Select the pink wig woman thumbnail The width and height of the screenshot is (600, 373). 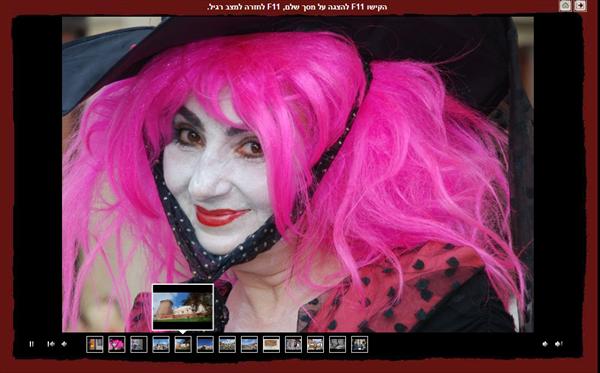[x=117, y=344]
